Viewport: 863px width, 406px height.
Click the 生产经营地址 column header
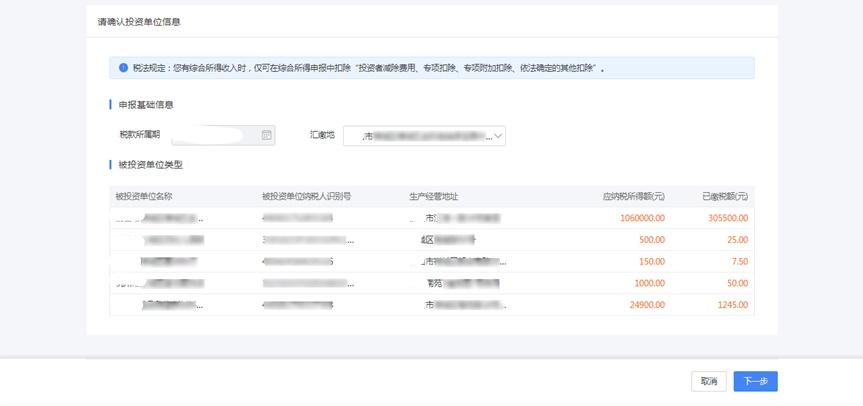pos(434,196)
